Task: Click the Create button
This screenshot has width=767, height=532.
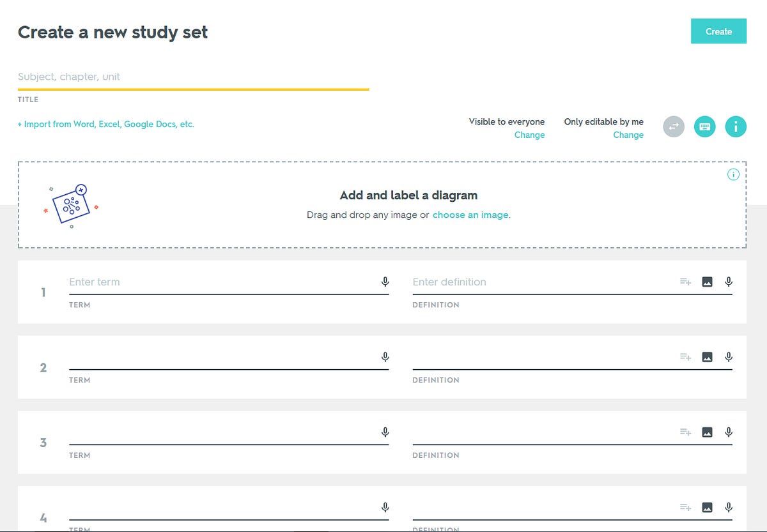Action: click(x=718, y=31)
